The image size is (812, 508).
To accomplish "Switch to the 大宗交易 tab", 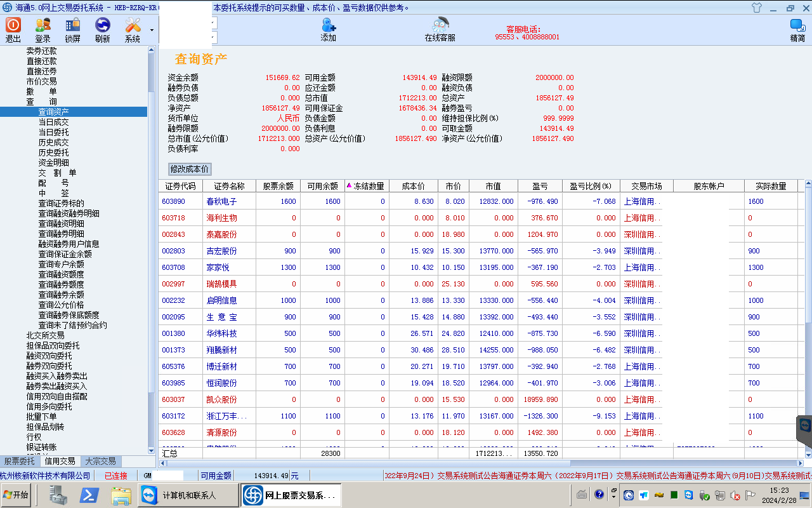I will pyautogui.click(x=100, y=462).
